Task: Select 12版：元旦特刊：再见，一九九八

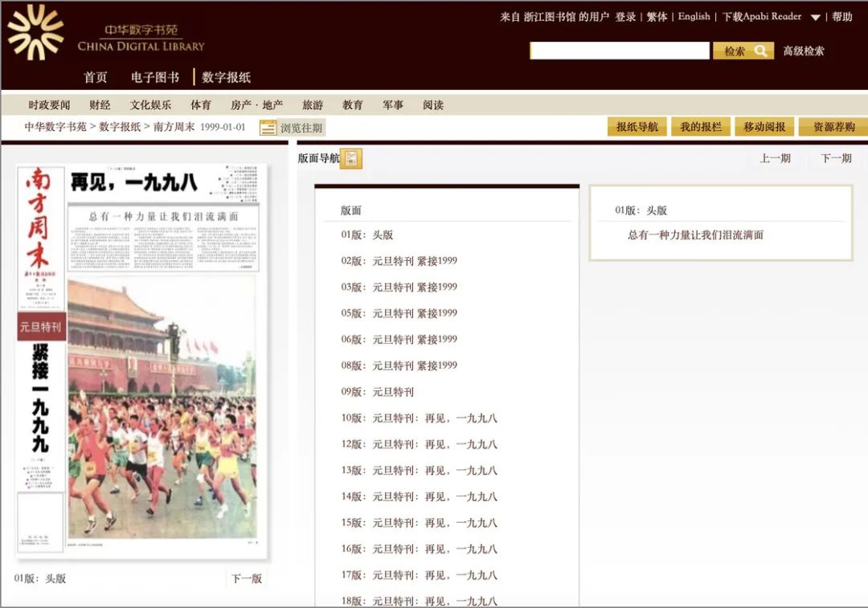Action: point(419,443)
